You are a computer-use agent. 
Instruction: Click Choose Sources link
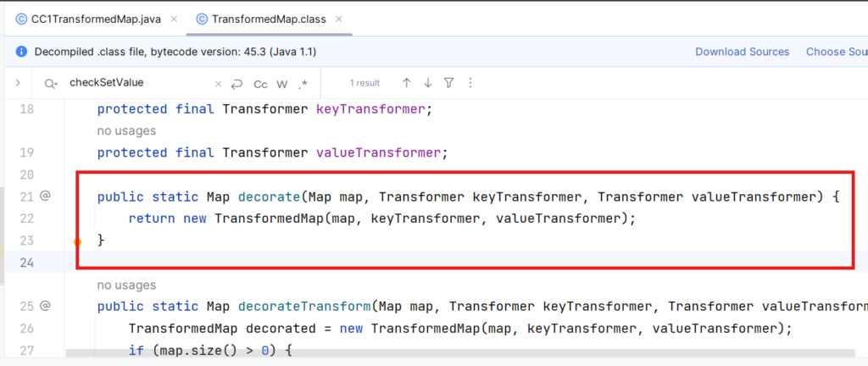tap(837, 52)
